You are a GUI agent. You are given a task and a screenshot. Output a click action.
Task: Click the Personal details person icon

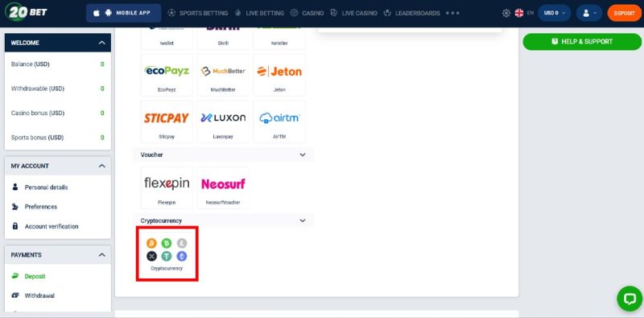click(x=15, y=187)
